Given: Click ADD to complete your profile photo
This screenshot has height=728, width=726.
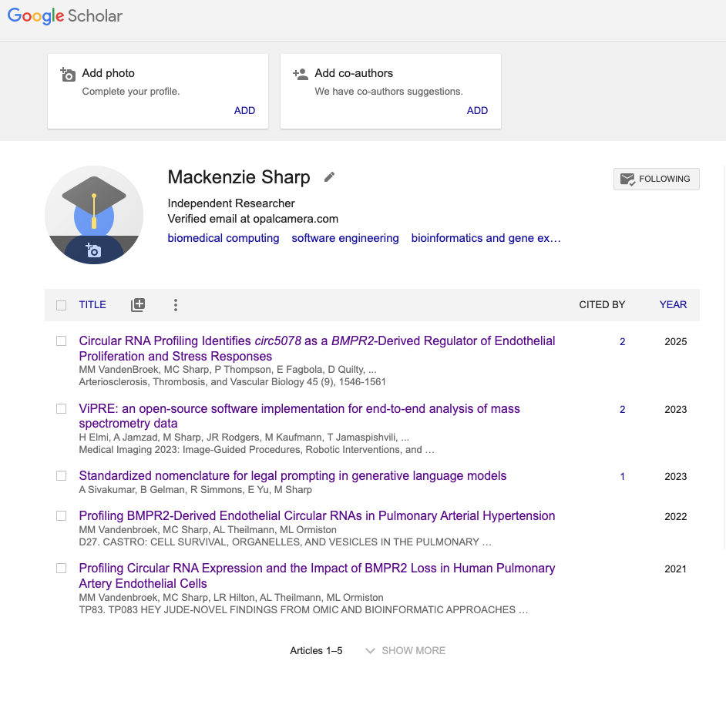Looking at the screenshot, I should coord(244,110).
